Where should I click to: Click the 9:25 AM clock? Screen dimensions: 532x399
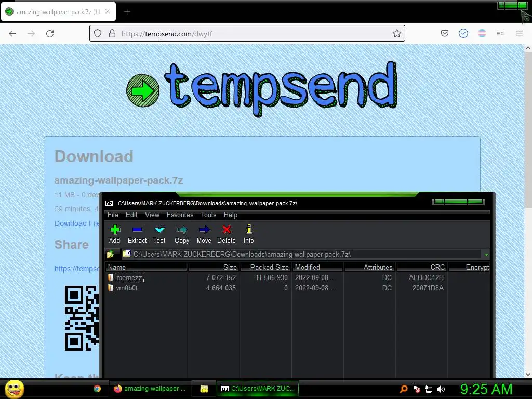pos(486,389)
